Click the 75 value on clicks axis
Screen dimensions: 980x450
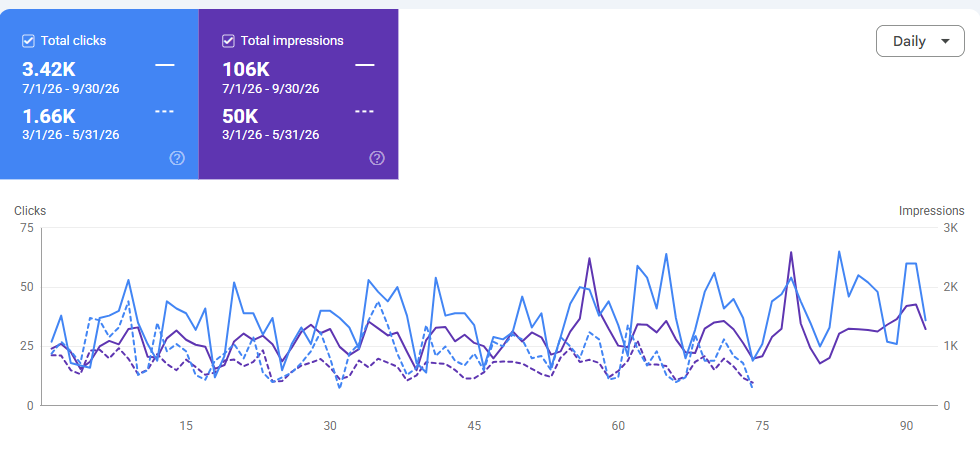pos(26,228)
